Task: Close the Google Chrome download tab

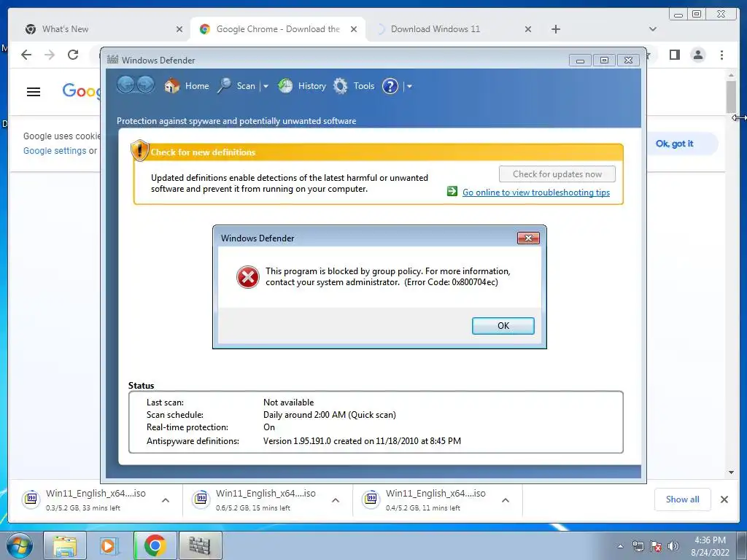Action: coord(354,29)
